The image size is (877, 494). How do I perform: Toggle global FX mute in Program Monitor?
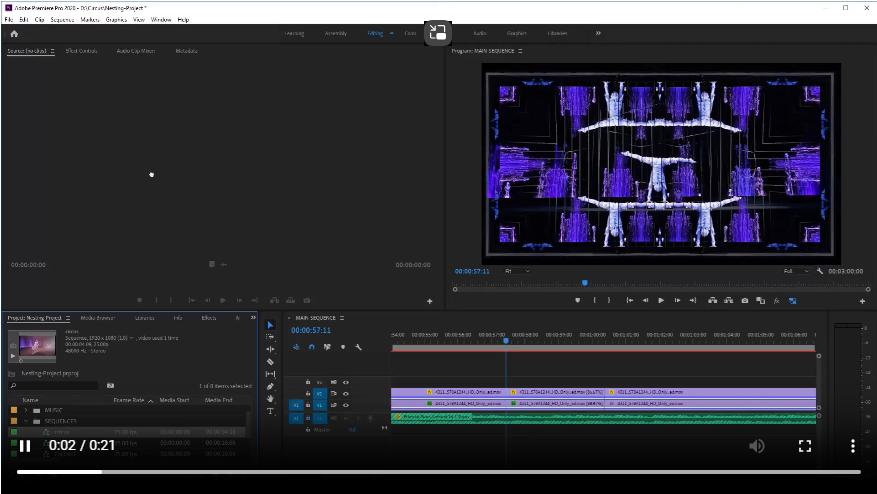[x=776, y=300]
